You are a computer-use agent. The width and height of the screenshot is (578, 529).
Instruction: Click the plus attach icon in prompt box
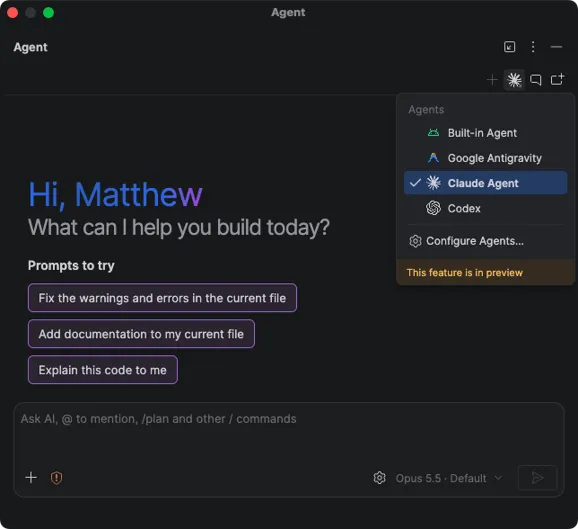[x=31, y=478]
